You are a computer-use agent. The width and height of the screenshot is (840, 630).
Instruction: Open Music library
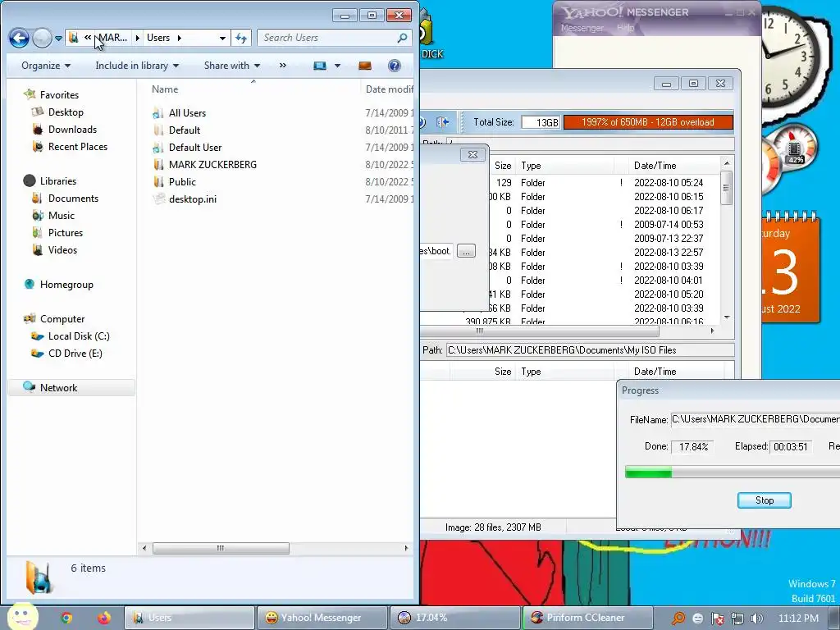61,216
